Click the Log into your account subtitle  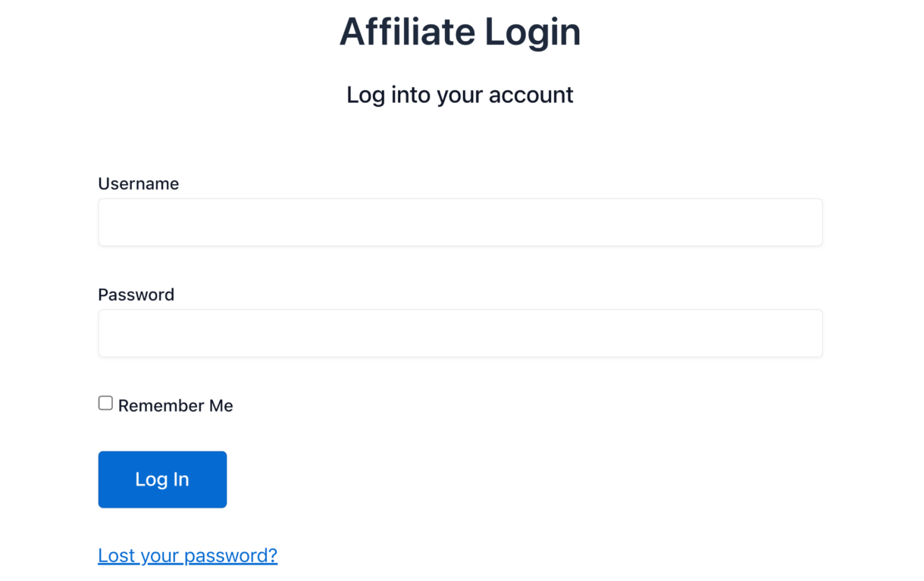click(459, 94)
